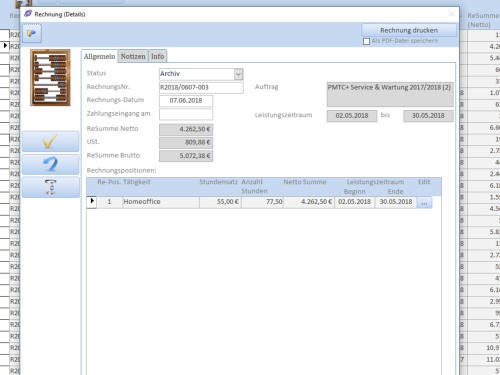Click Leistungszeitraum start date 02.05.2018 field
This screenshot has height=375, width=500.
pyautogui.click(x=352, y=116)
